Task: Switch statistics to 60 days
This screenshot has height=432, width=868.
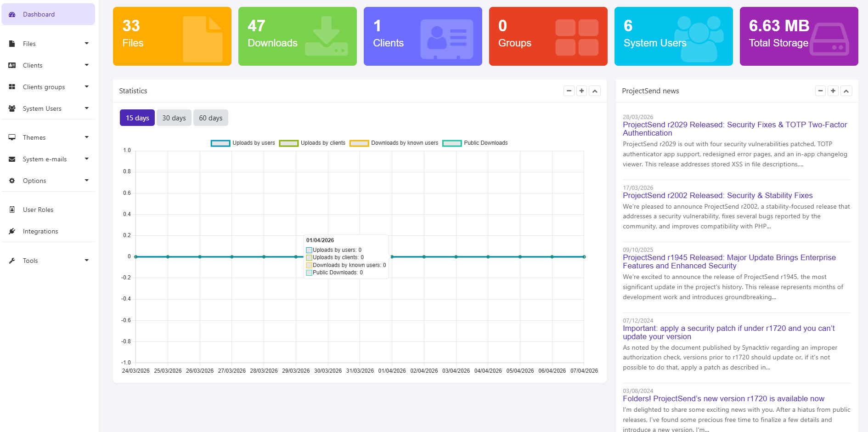Action: [x=211, y=118]
